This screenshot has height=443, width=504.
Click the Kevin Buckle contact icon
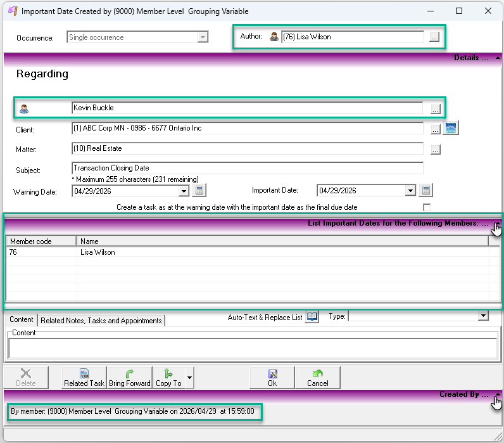pyautogui.click(x=24, y=109)
